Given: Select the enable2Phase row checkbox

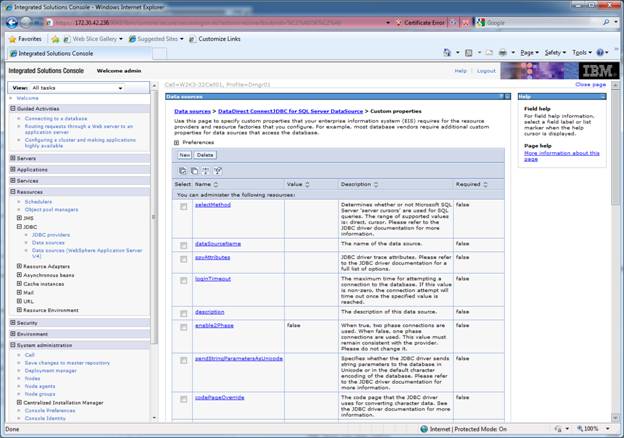Looking at the screenshot, I should (183, 326).
